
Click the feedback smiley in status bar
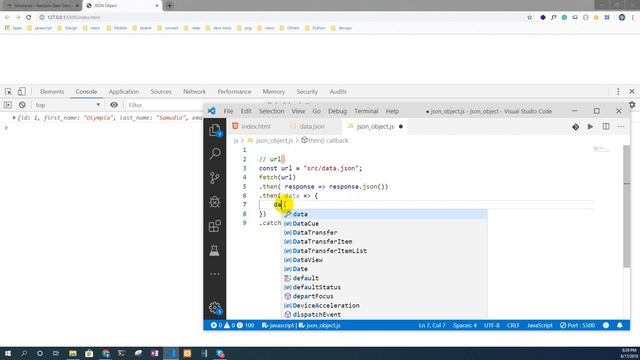point(606,325)
